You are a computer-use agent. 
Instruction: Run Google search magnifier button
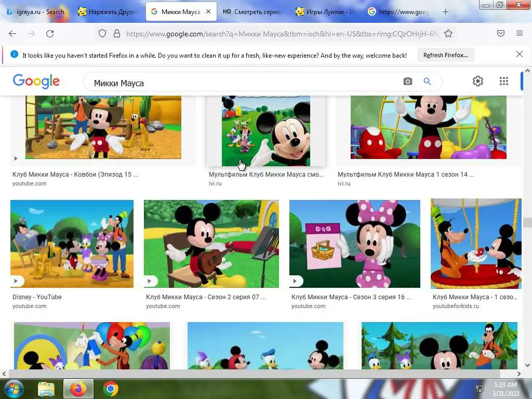coord(427,82)
